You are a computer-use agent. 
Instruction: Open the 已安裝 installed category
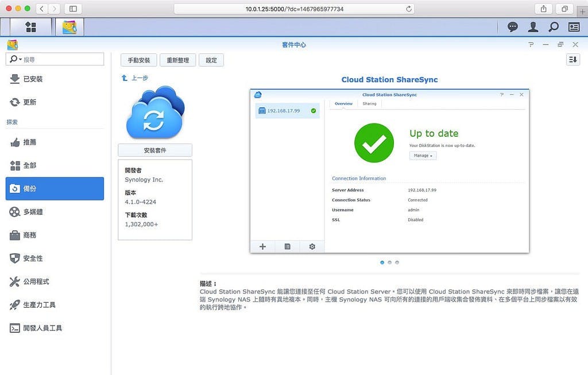[55, 79]
